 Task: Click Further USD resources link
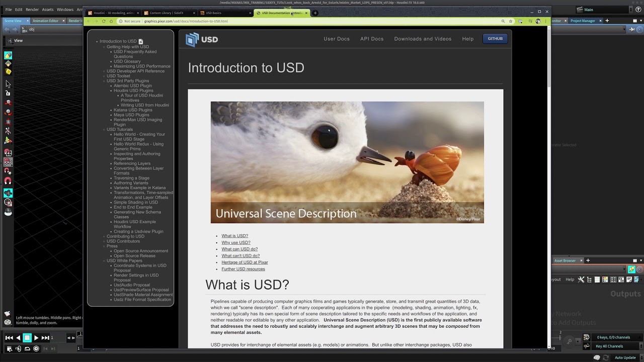(243, 269)
